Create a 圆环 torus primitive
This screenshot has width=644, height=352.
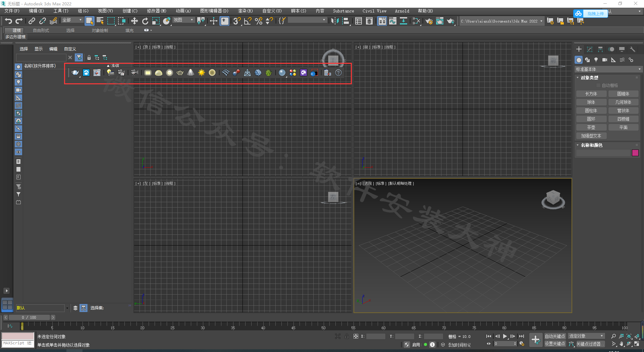tap(591, 119)
